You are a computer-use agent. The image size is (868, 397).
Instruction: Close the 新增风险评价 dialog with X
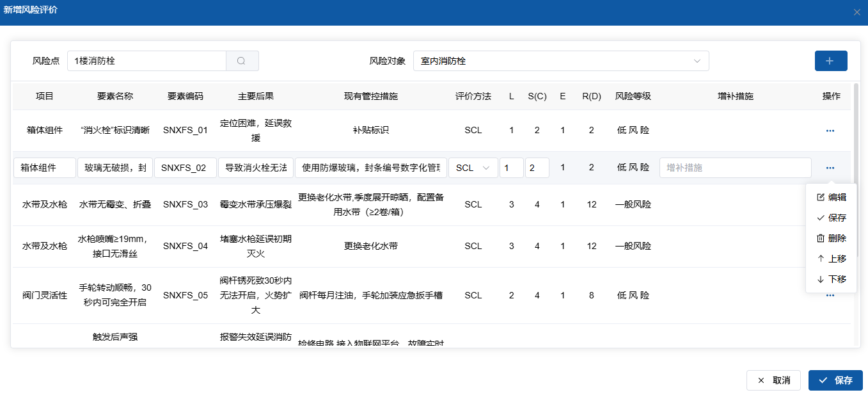pos(856,12)
